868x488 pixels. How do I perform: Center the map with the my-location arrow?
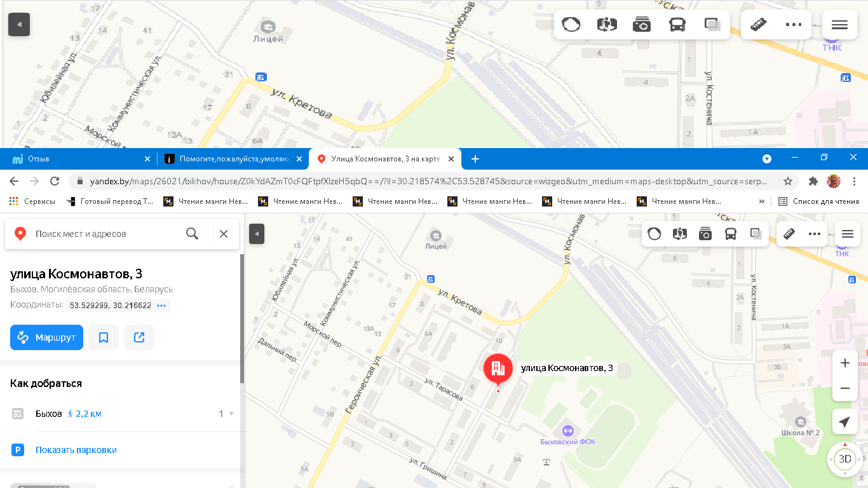(x=844, y=422)
